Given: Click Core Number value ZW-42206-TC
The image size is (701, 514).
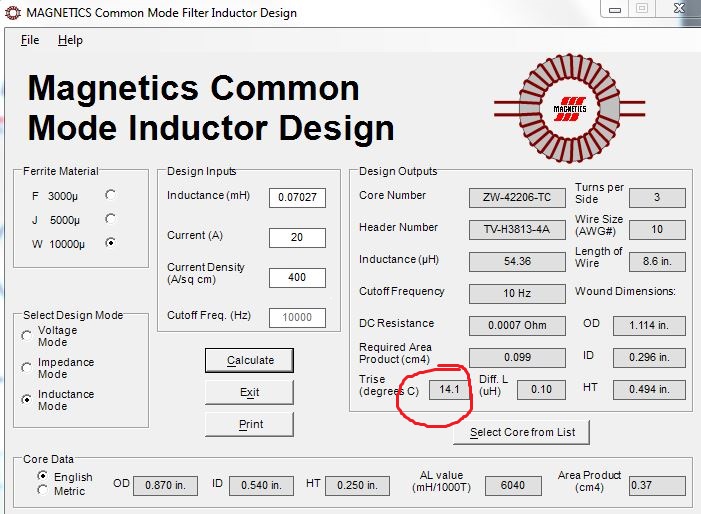Looking at the screenshot, I should (x=517, y=198).
